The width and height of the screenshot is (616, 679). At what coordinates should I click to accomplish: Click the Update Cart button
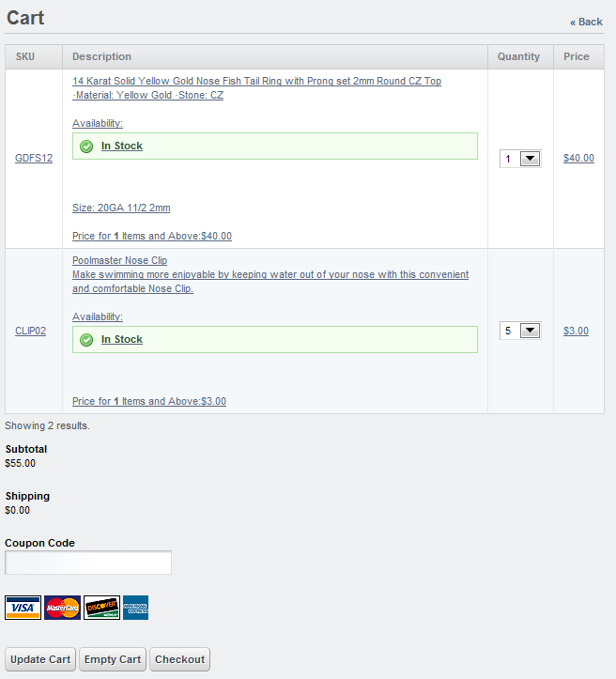40,659
